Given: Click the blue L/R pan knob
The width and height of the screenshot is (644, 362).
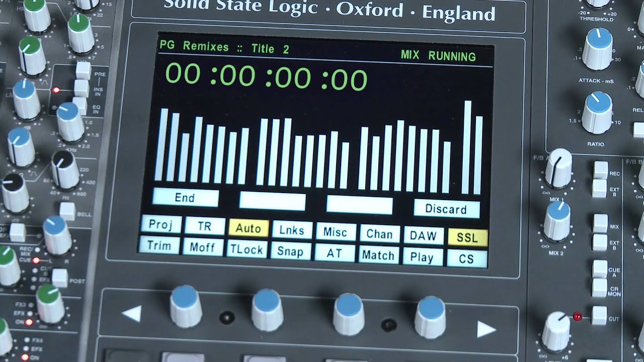Looking at the screenshot, I should coord(57,235).
